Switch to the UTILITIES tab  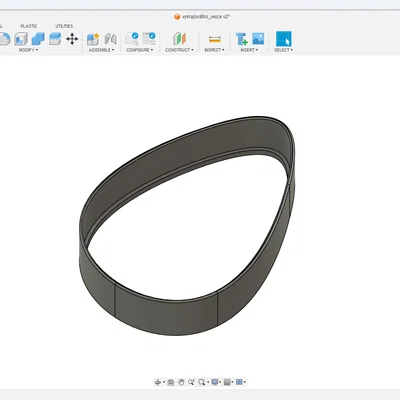pos(64,26)
